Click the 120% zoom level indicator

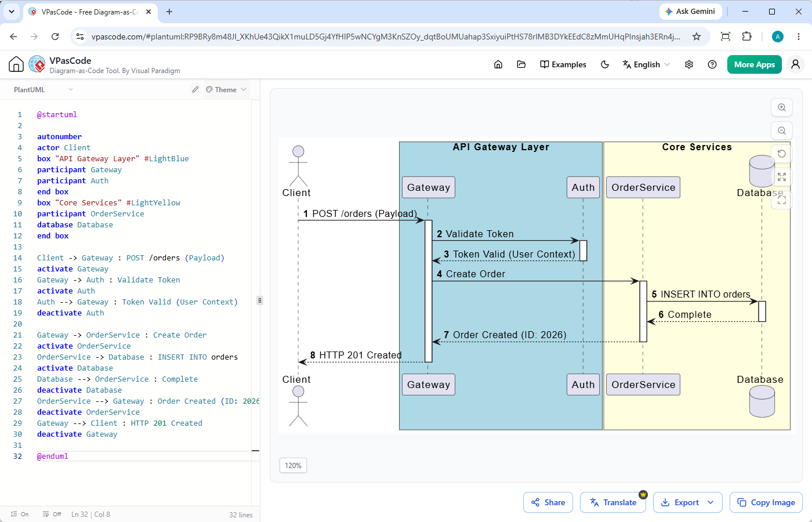[293, 465]
